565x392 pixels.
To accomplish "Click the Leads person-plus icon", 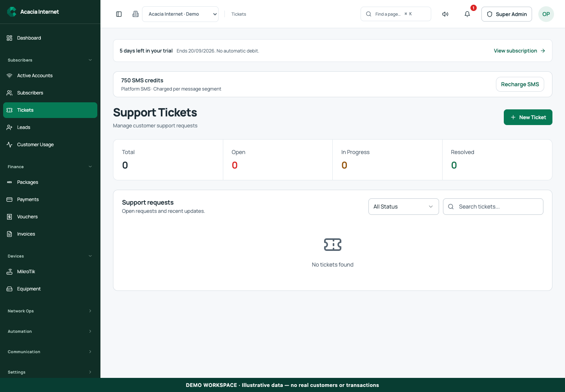I will (9, 127).
